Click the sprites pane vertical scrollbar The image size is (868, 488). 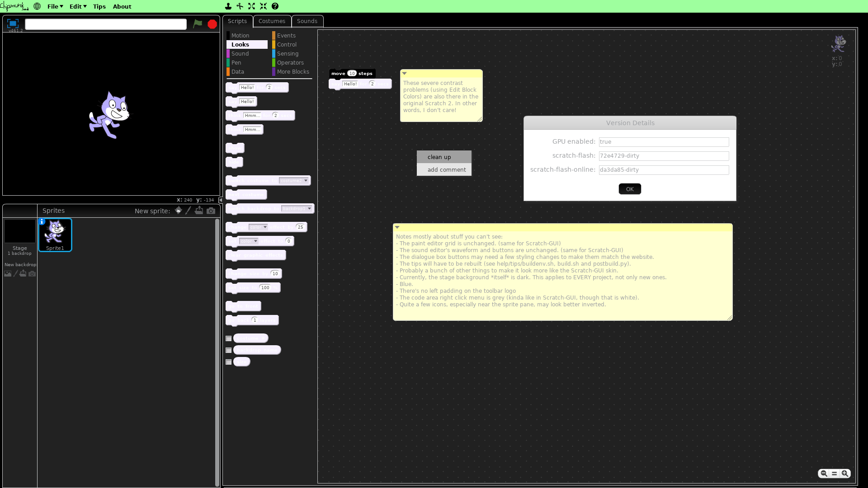(217, 352)
